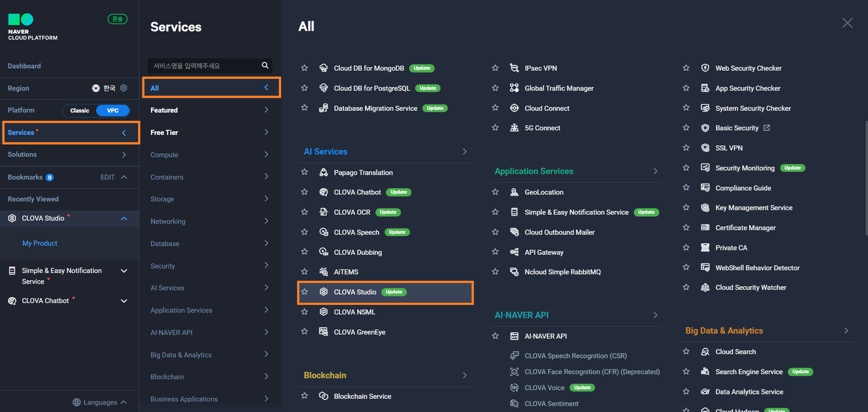868x412 pixels.
Task: Expand the AI Services section header arrow
Action: tap(465, 151)
